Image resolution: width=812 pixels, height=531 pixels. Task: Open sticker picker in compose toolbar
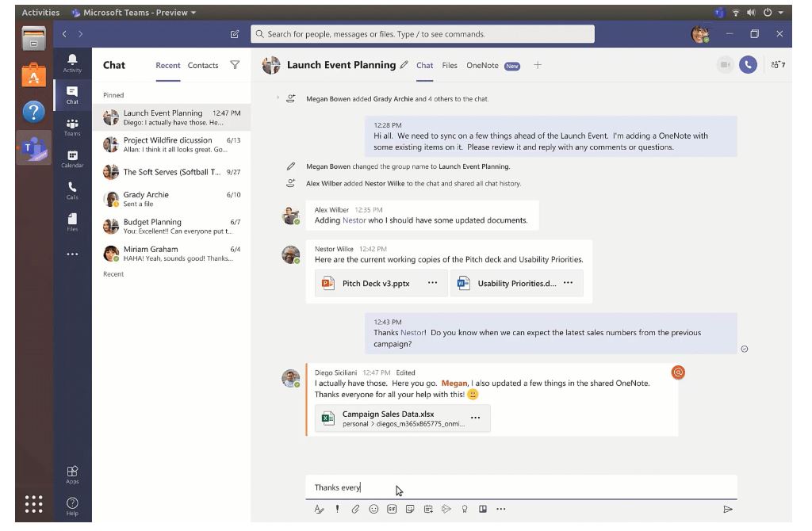410,510
